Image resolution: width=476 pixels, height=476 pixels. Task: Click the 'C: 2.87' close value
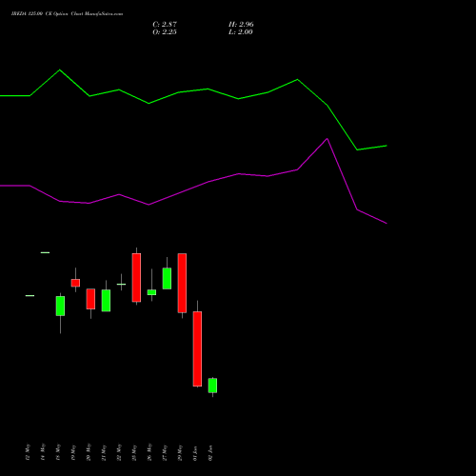[x=165, y=24]
